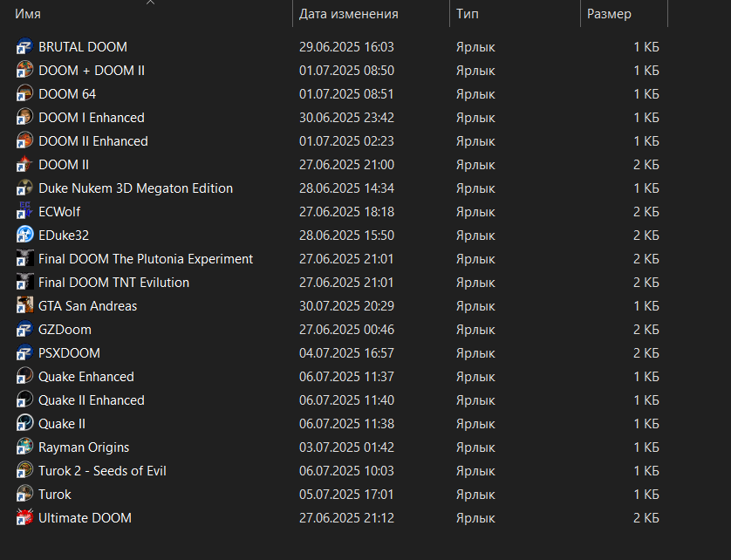Click the file name ECWolf

(59, 212)
